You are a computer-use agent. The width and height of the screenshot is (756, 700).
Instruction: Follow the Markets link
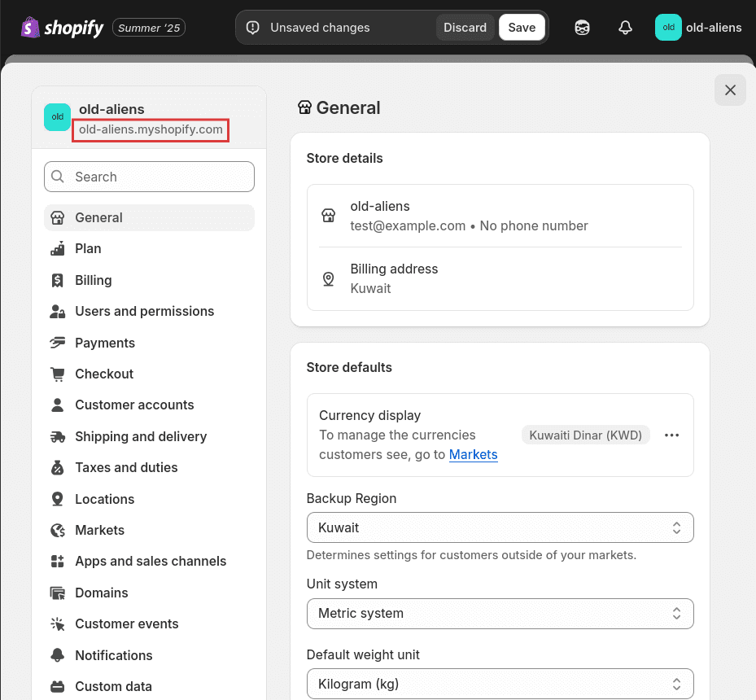(x=473, y=455)
